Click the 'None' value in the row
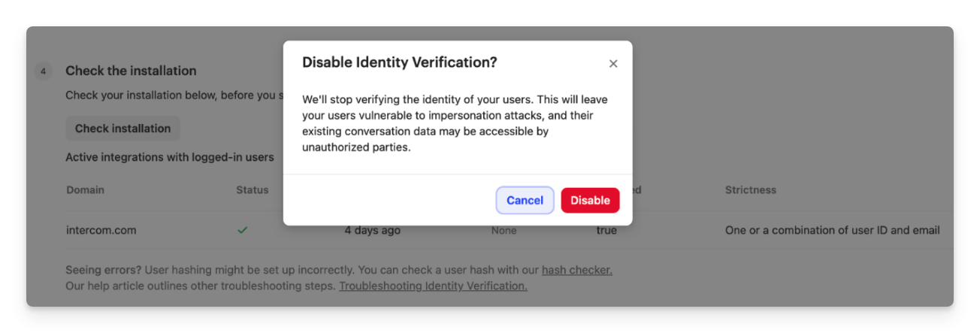This screenshot has height=333, width=980. click(504, 231)
